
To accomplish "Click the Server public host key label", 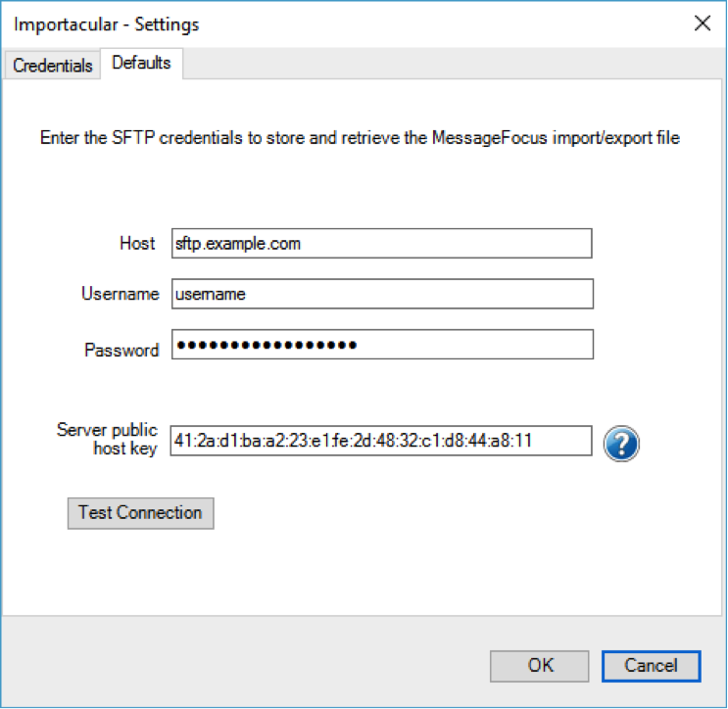I will click(107, 439).
